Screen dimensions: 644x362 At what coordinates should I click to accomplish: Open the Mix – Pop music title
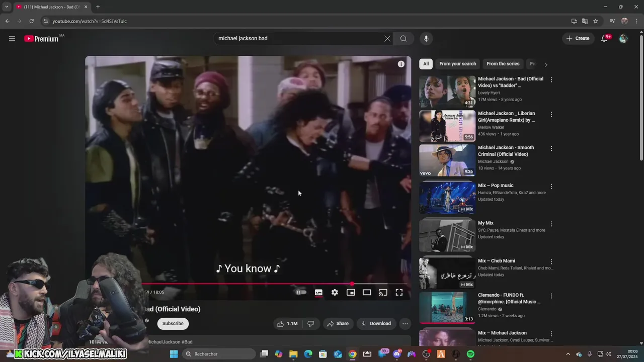coord(496,186)
